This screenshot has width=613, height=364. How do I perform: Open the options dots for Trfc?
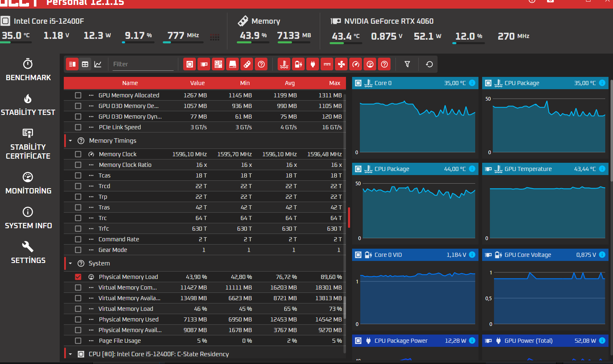pyautogui.click(x=91, y=229)
